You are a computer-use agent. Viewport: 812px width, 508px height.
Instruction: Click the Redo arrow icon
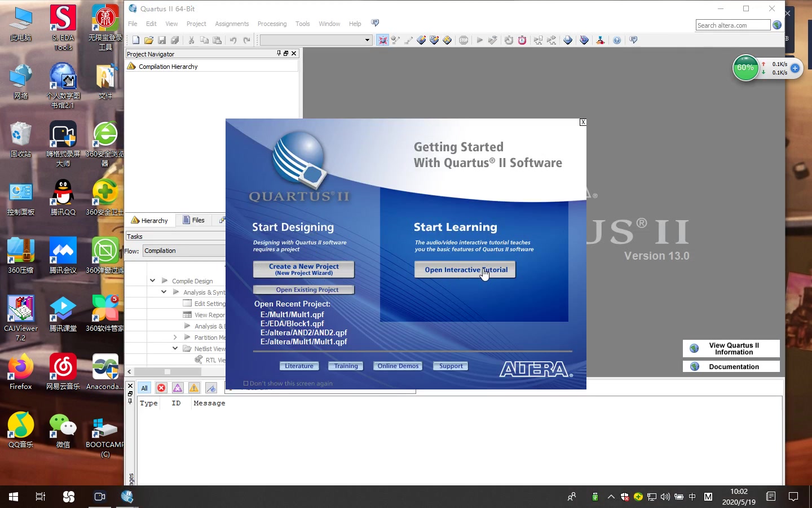(246, 40)
